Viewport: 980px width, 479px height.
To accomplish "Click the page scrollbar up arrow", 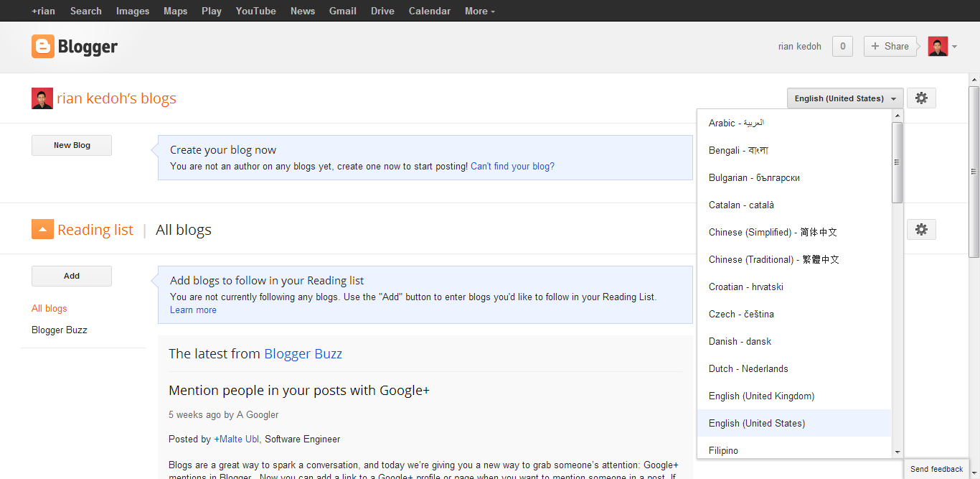I will 974,79.
